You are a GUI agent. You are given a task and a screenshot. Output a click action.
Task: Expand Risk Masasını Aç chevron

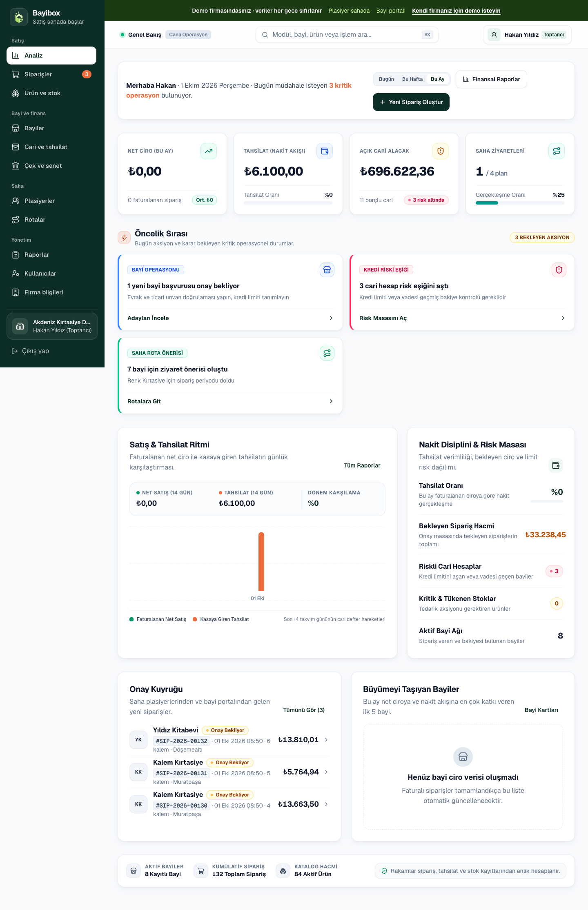(563, 318)
